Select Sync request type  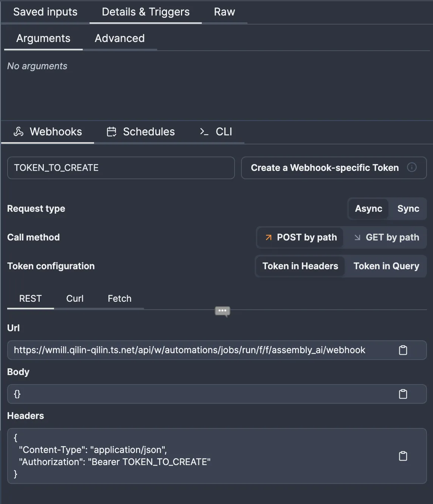(408, 209)
